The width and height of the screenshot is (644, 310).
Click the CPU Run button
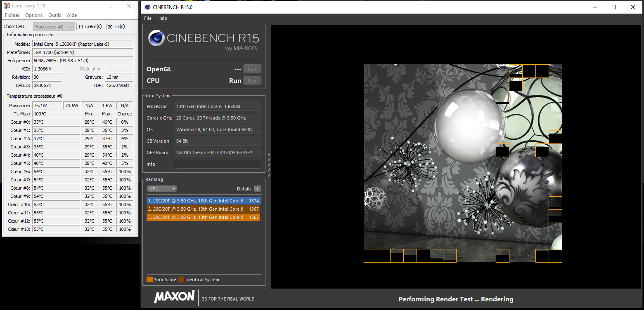[x=252, y=81]
